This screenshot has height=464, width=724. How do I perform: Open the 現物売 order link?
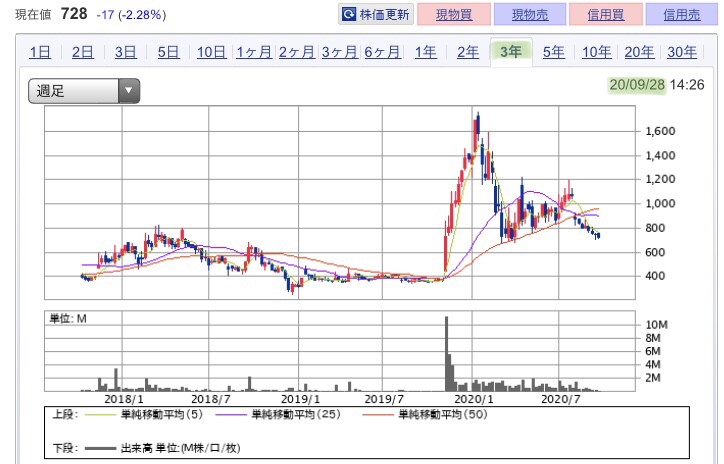(530, 14)
